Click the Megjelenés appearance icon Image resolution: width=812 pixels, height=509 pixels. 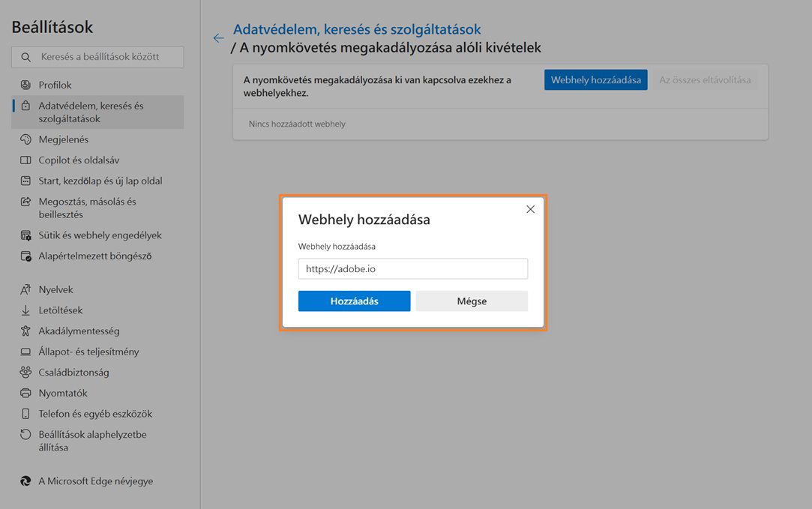25,139
